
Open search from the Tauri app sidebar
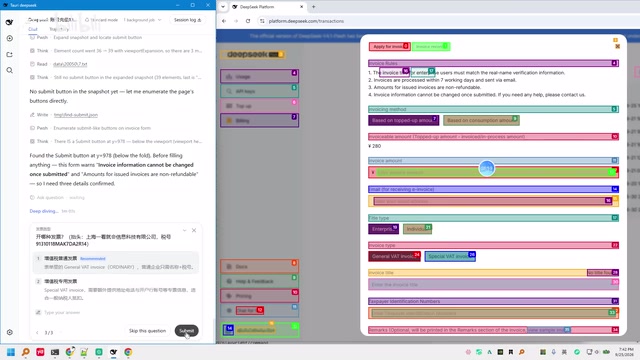9,70
